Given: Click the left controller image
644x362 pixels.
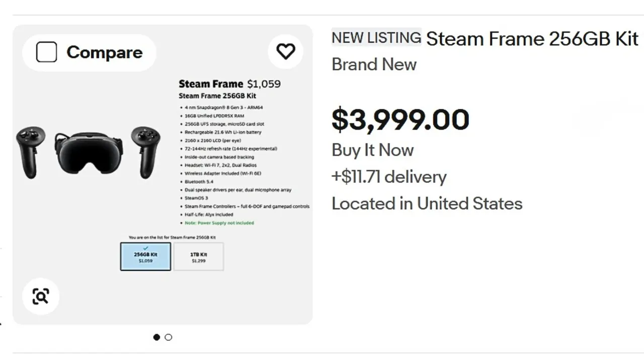Looking at the screenshot, I should tap(31, 152).
